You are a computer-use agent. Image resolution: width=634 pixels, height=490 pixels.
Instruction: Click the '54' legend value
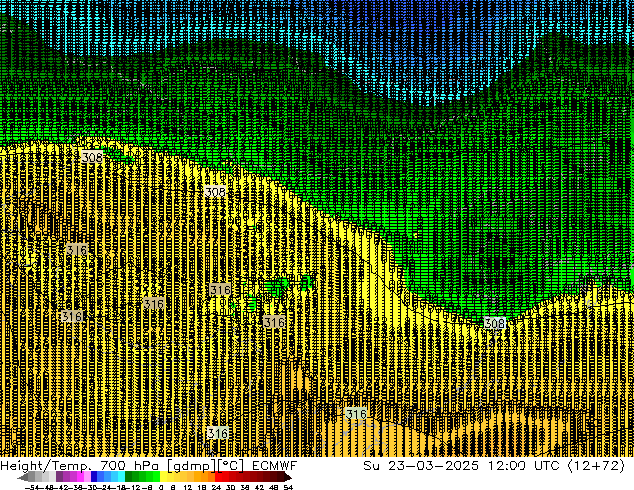tap(288, 487)
